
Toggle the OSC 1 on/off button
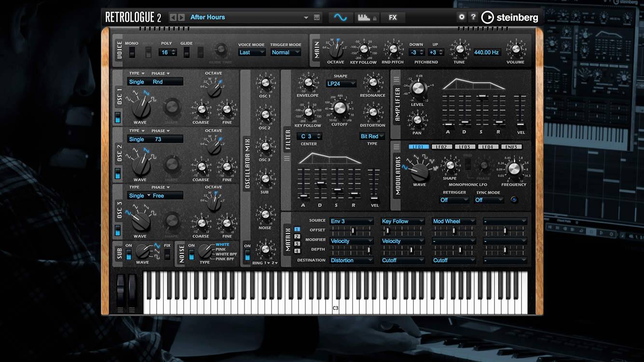click(117, 118)
